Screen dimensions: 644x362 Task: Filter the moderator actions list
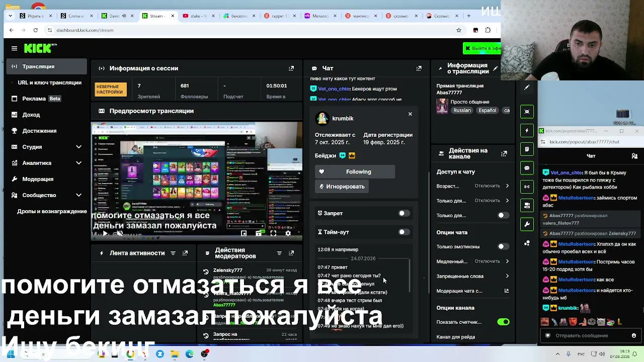pyautogui.click(x=279, y=253)
